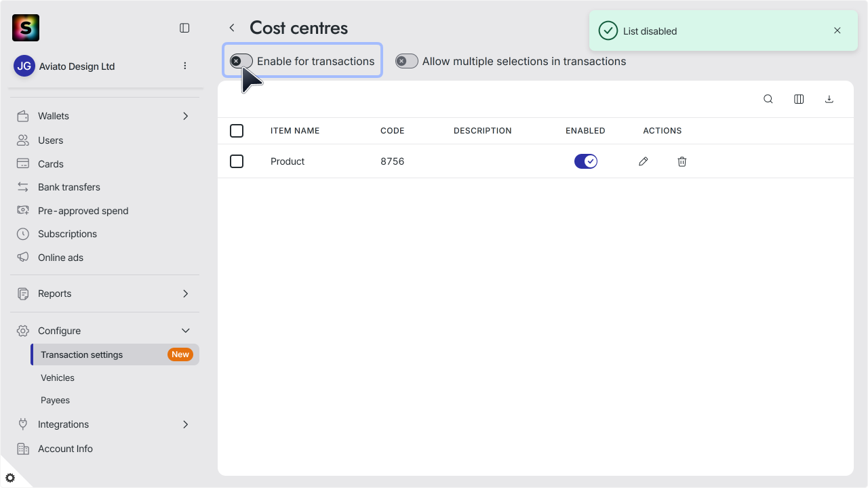Dismiss the List disabled notification

(837, 30)
